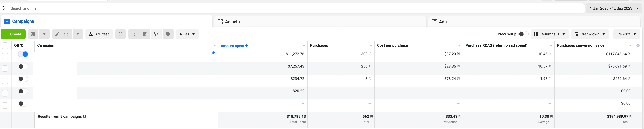Image resolution: width=644 pixels, height=129 pixels.
Task: Start an A/B test
Action: click(x=99, y=34)
